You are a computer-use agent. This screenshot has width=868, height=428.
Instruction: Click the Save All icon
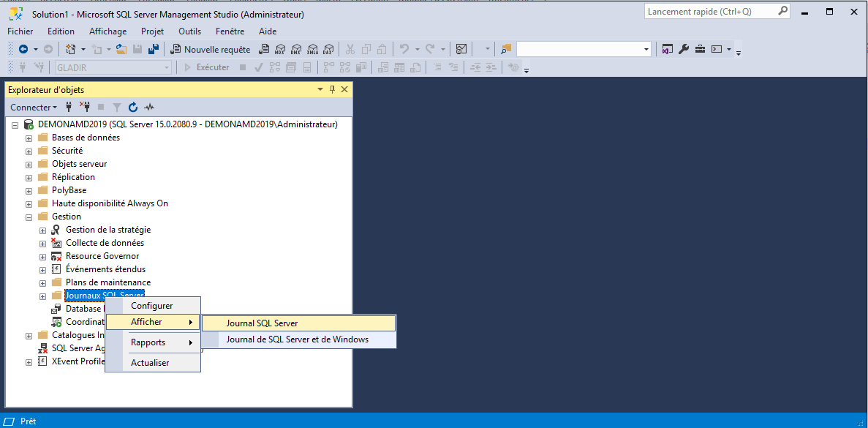point(154,49)
